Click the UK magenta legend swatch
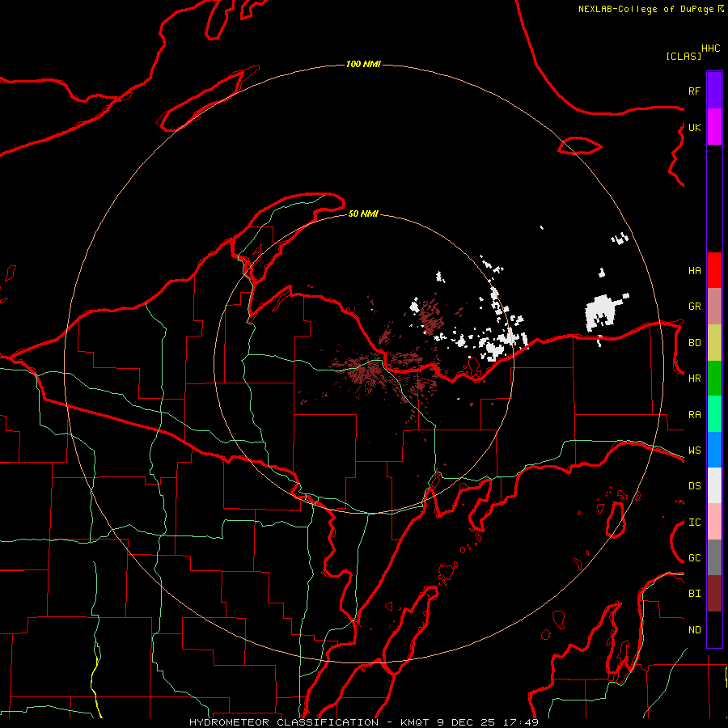Screen dimensions: 728x728 (714, 127)
